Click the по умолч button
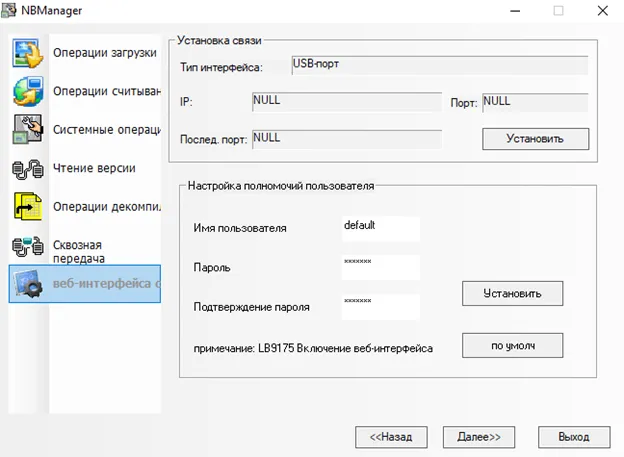624x457 pixels. [512, 345]
